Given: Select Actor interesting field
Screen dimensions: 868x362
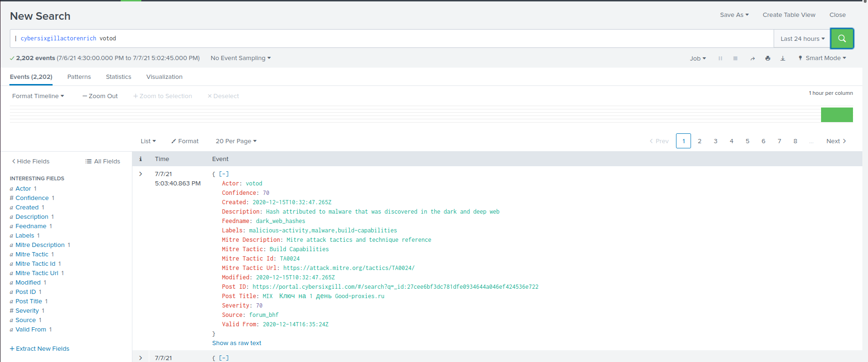Looking at the screenshot, I should click(x=23, y=188).
